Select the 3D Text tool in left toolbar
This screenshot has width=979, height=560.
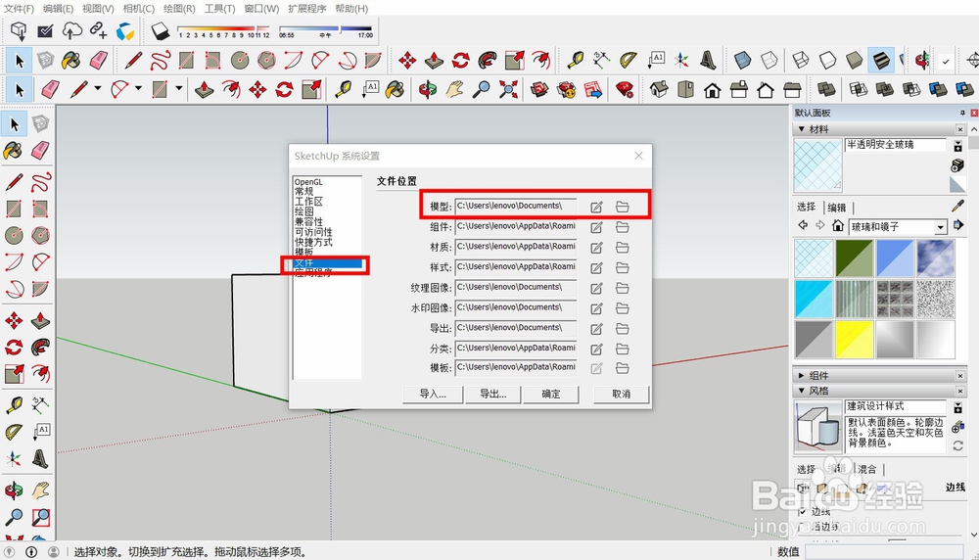pos(40,459)
